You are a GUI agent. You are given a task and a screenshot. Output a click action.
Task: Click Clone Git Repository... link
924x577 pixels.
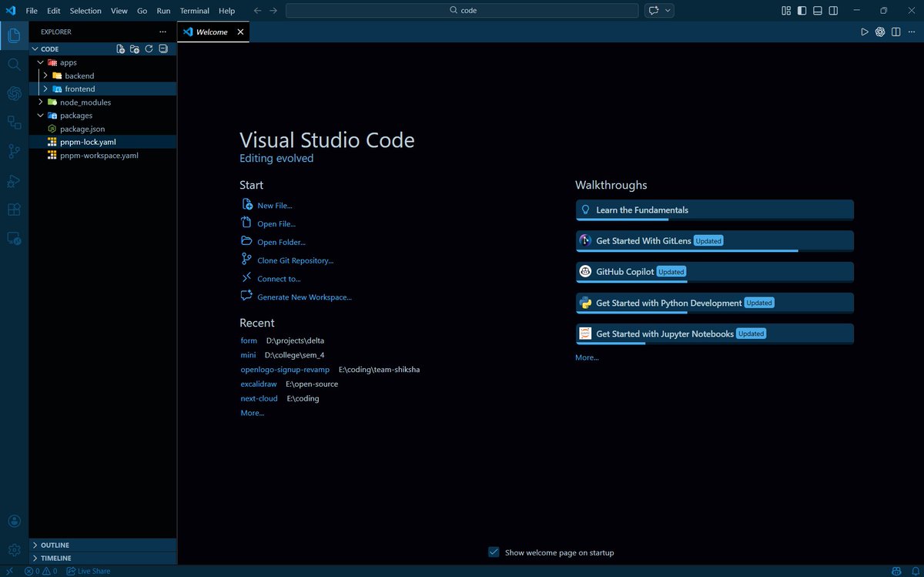[x=295, y=260]
